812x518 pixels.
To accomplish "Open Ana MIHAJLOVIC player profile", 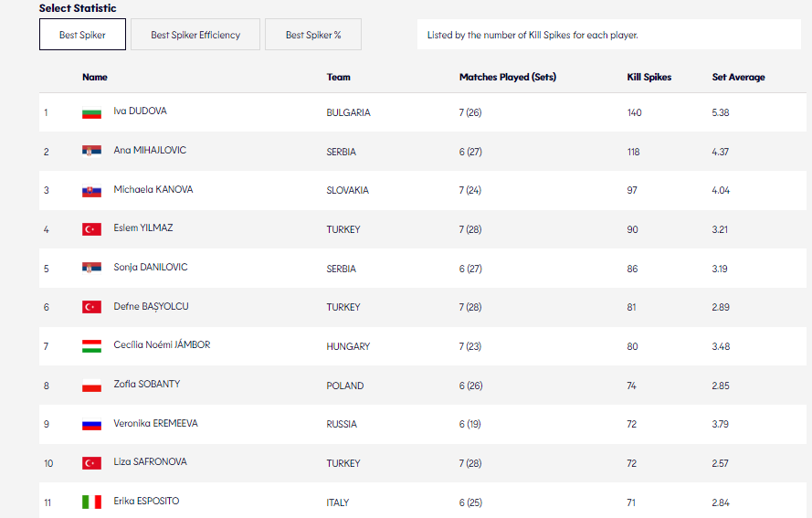I will (149, 151).
